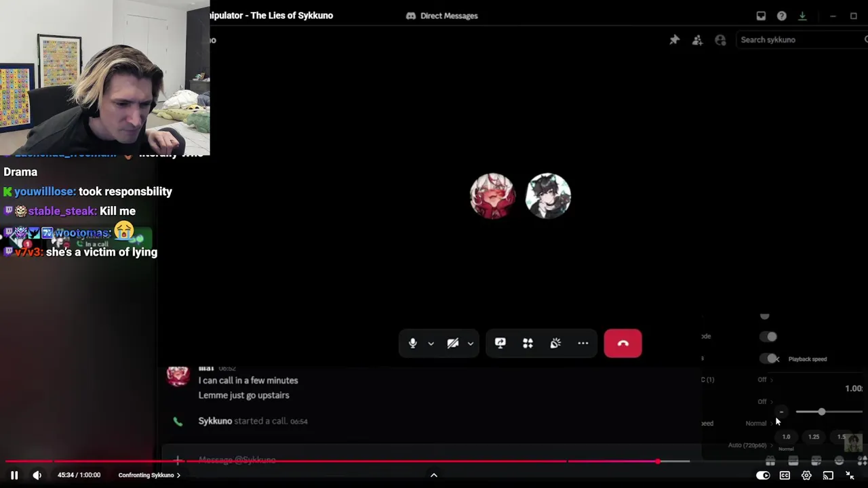Minimize the Discord window
Viewport: 868px width, 488px height.
833,16
